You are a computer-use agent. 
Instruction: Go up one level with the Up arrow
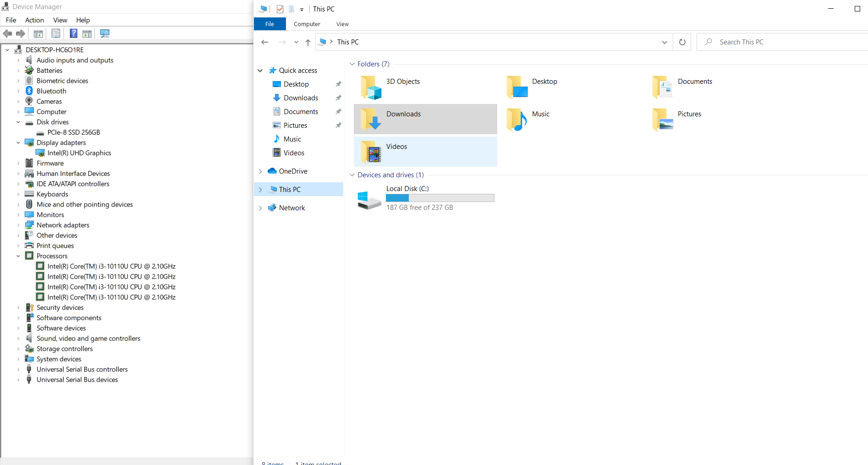pos(308,42)
